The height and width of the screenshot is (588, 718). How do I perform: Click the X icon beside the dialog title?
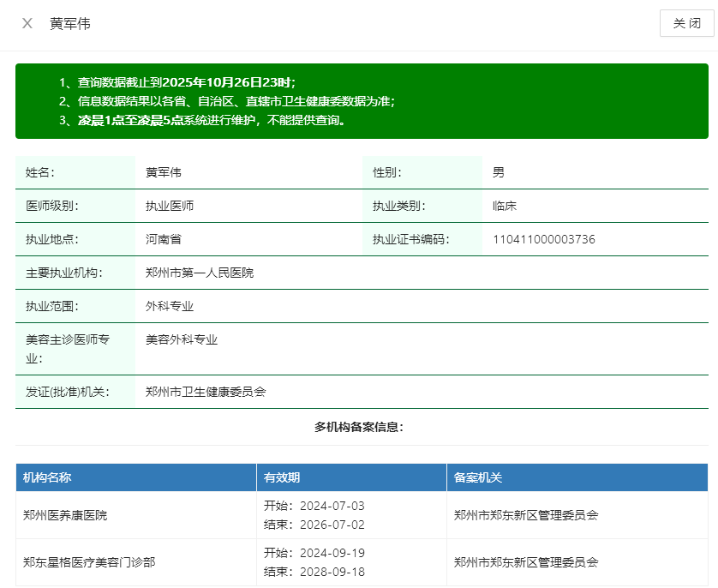coord(27,23)
